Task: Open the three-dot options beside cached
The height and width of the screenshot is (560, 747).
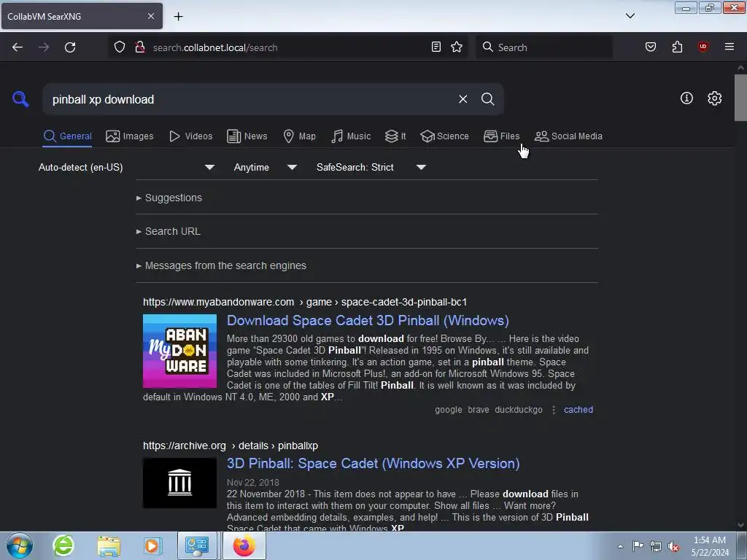Action: point(554,410)
